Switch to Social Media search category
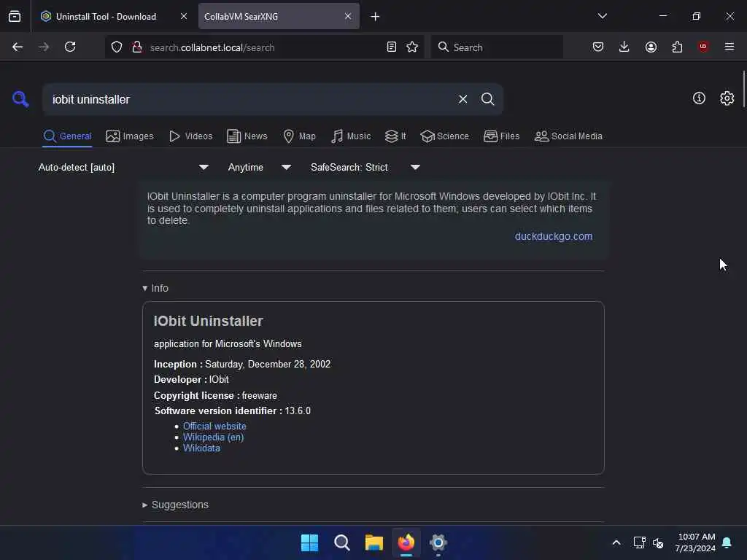Image resolution: width=747 pixels, height=560 pixels. click(x=568, y=136)
